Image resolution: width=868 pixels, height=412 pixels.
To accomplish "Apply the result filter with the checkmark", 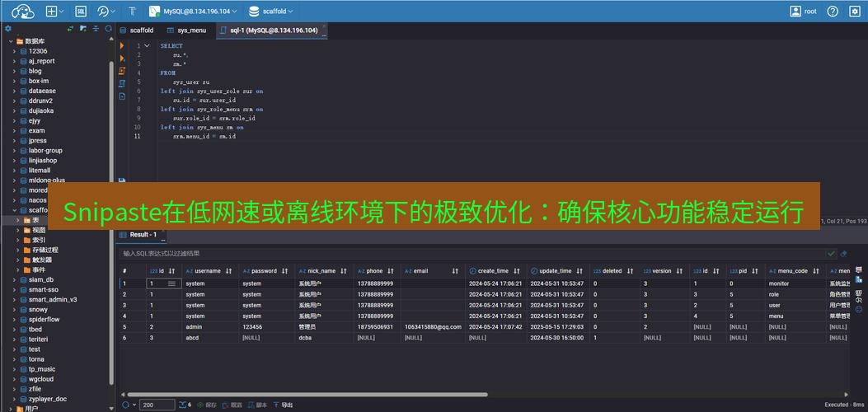I will coord(831,253).
